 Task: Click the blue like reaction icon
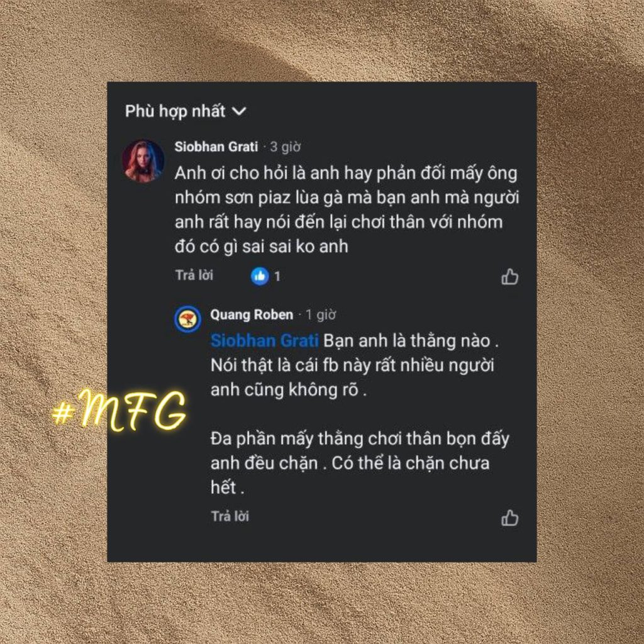260,276
